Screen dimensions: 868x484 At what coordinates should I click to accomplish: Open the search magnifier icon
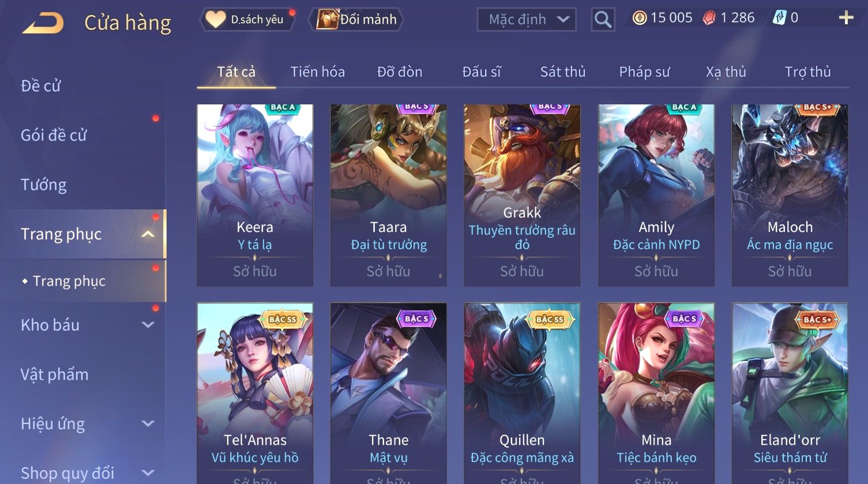pos(603,20)
